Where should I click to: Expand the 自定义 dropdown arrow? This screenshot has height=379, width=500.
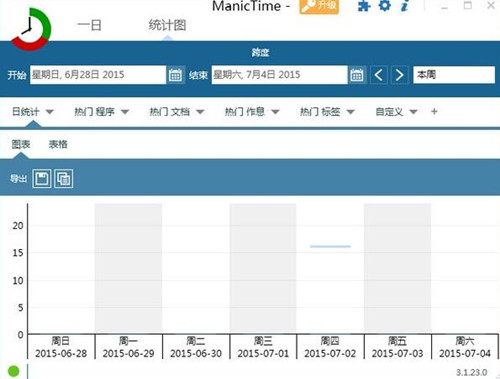tap(413, 112)
